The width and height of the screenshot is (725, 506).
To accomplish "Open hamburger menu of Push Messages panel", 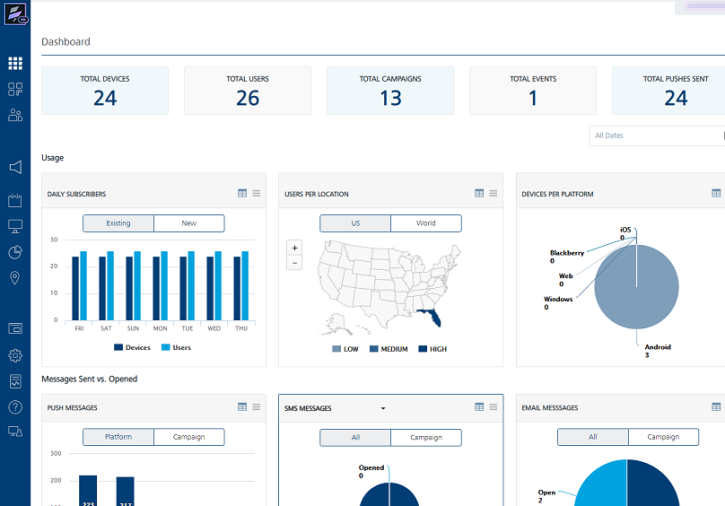I will click(x=256, y=407).
